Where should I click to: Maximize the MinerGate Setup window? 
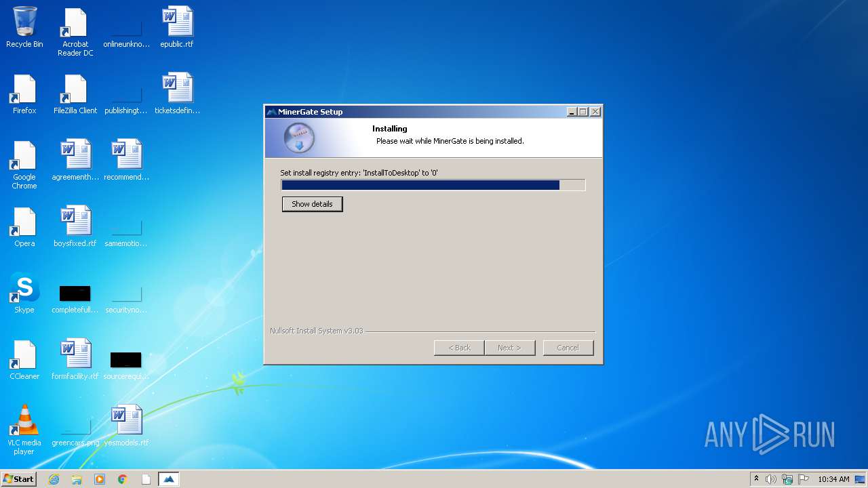(x=583, y=112)
